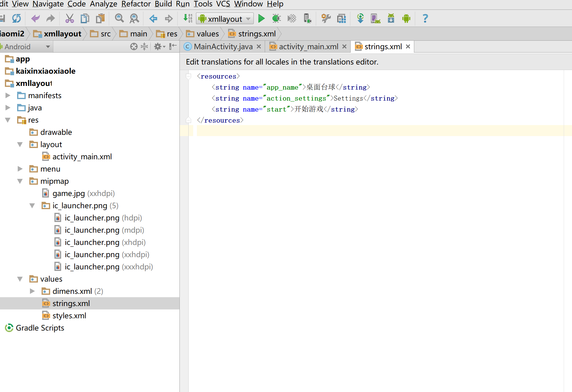Expand the dimens.xml group
This screenshot has height=392, width=572.
click(x=32, y=291)
